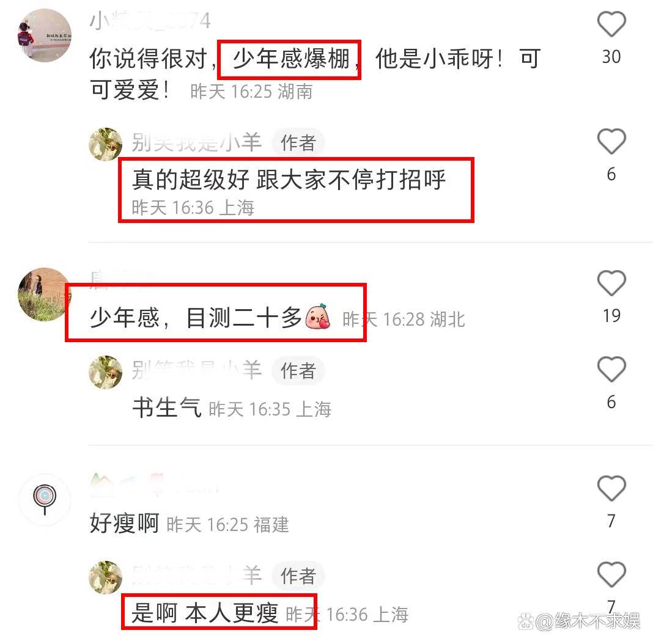Tap the 作者 badge on first reply
The width and height of the screenshot is (653, 644).
point(298,143)
